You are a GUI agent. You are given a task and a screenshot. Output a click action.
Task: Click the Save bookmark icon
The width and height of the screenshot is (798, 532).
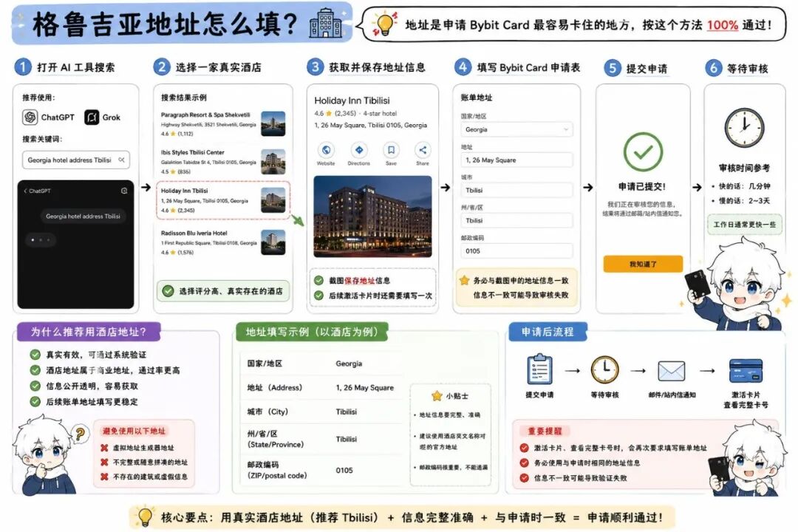pos(391,150)
